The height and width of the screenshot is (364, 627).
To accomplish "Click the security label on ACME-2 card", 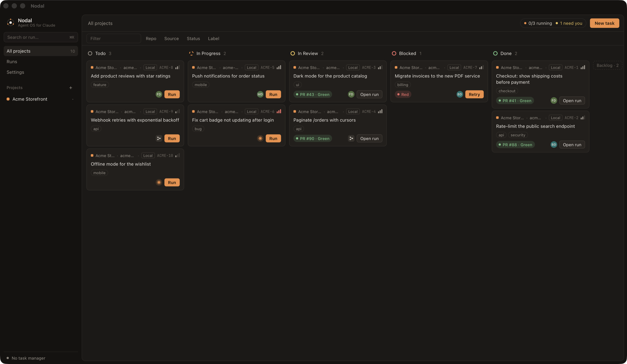I will [518, 135].
